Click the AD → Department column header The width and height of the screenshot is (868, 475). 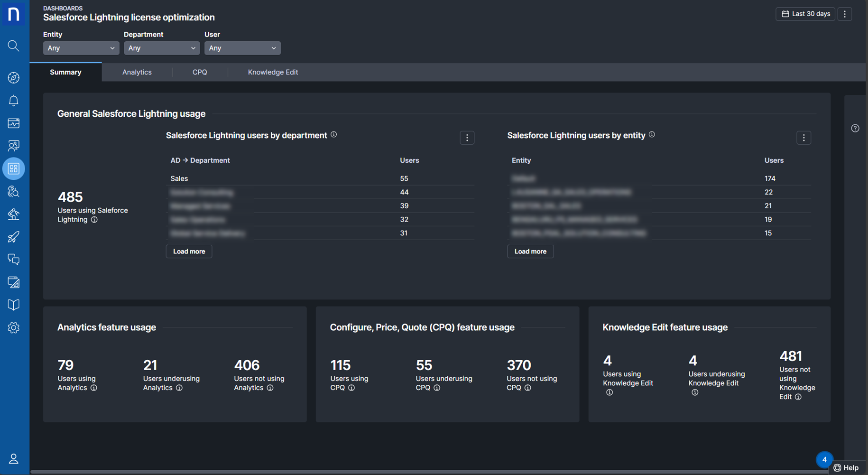pyautogui.click(x=200, y=160)
